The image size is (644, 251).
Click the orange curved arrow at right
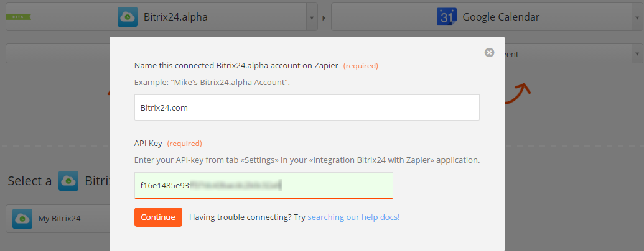click(520, 94)
